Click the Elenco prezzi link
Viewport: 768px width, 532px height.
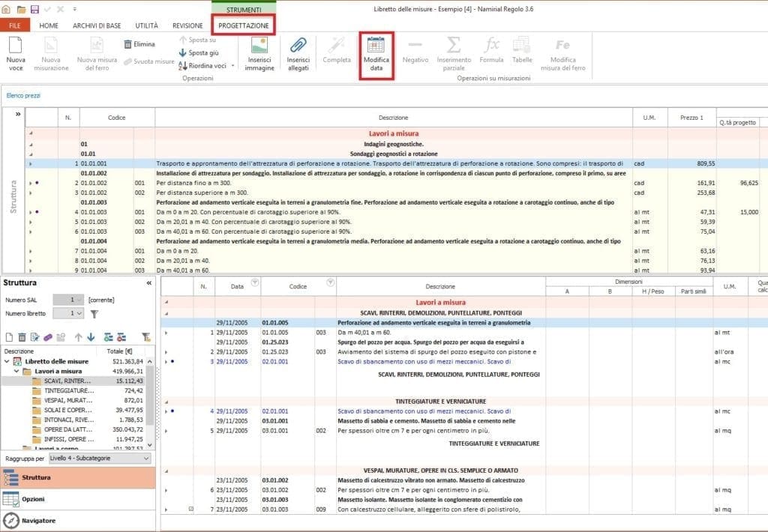[x=23, y=95]
